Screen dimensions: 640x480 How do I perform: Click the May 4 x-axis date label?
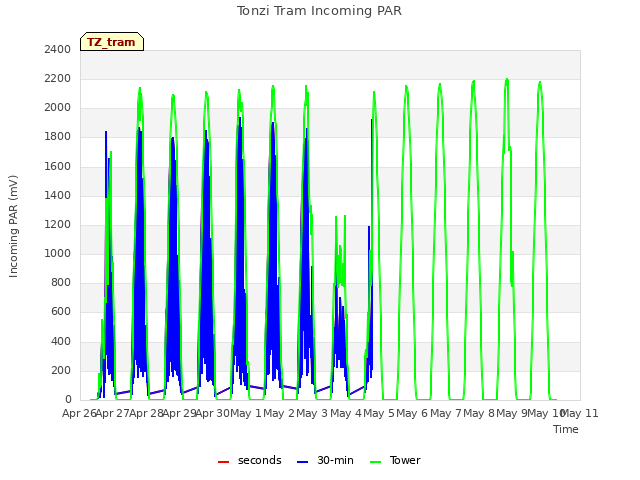tap(346, 413)
